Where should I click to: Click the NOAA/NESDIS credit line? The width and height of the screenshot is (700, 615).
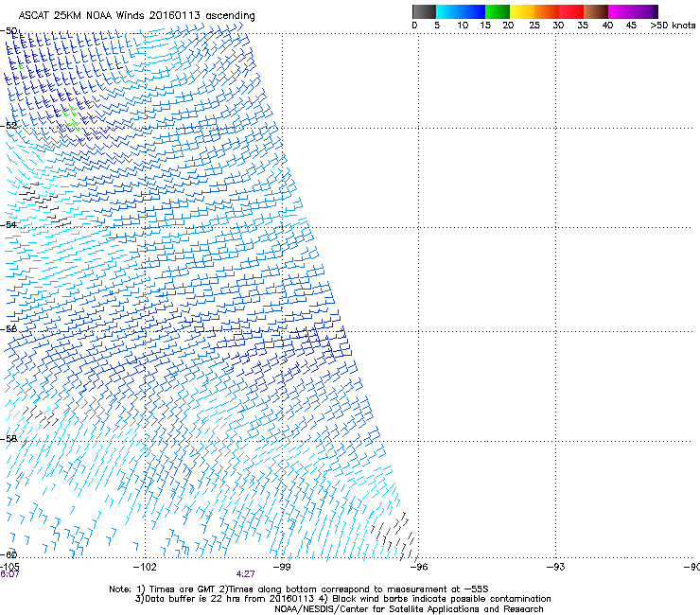click(409, 609)
